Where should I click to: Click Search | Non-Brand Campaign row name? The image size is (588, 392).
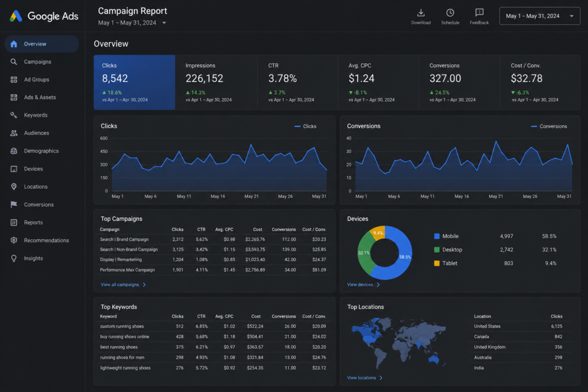(129, 250)
